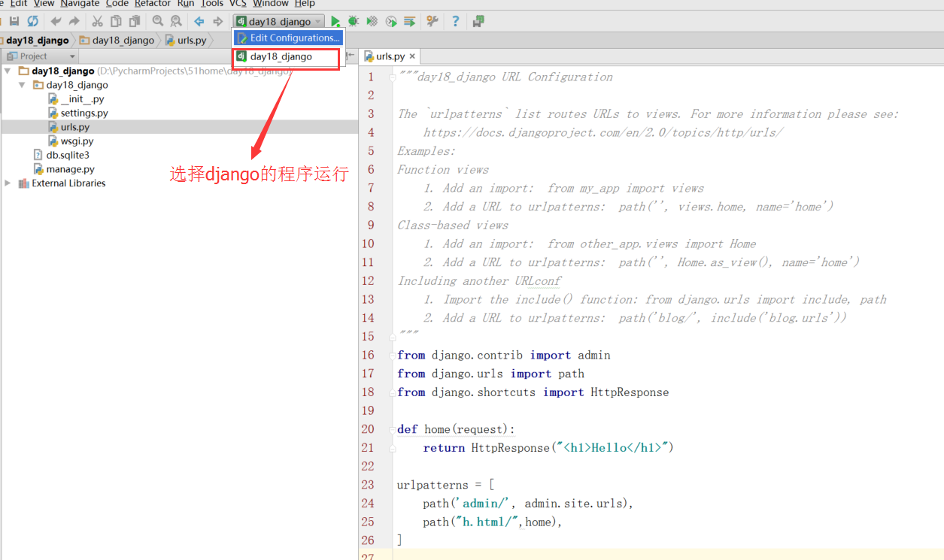Viewport: 944px width, 560px height.
Task: Click the Replace magnifier icon
Action: point(176,22)
